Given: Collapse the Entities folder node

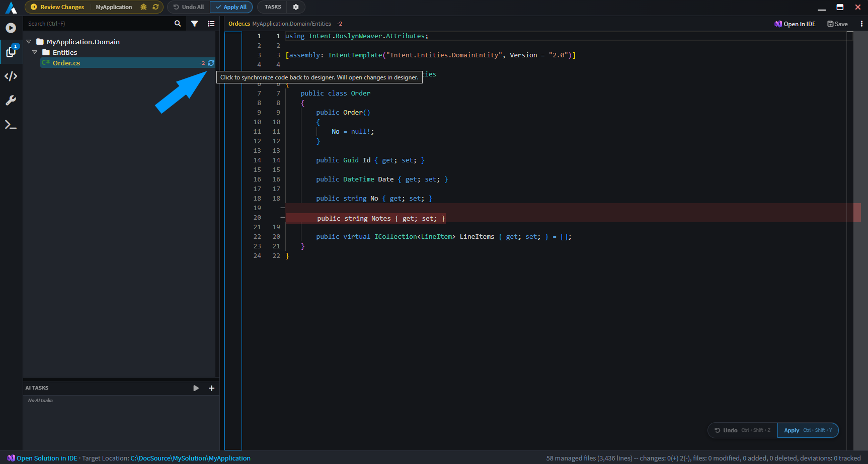Looking at the screenshot, I should [x=35, y=52].
